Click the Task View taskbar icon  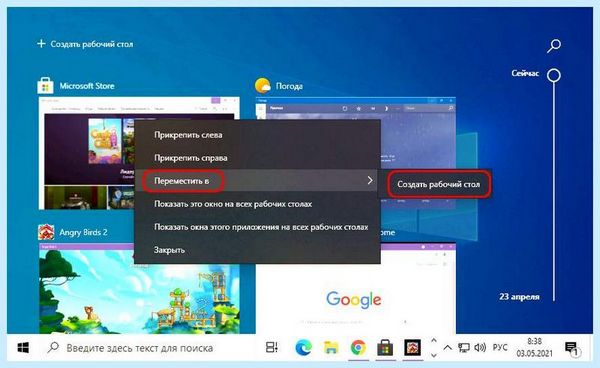pyautogui.click(x=272, y=347)
